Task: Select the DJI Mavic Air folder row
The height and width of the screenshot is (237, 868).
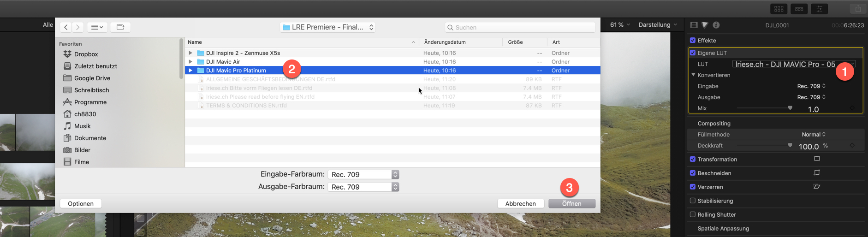Action: click(x=392, y=62)
